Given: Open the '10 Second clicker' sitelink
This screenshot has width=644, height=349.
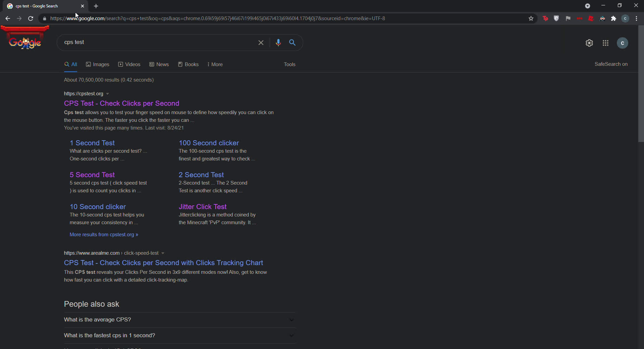Looking at the screenshot, I should click(98, 207).
